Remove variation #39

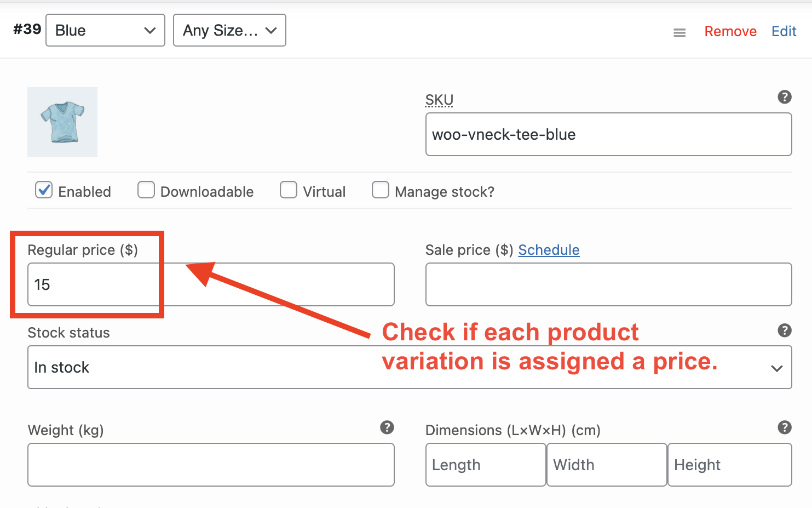click(x=730, y=31)
